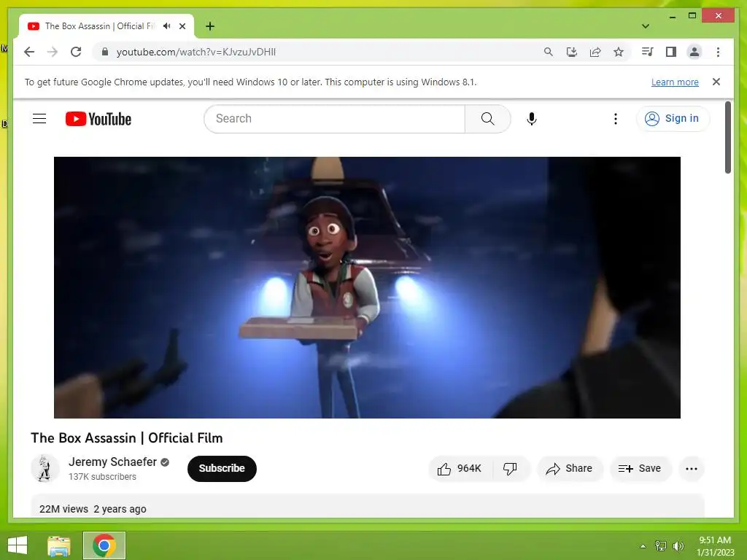
Task: Go back using browser back arrow
Action: click(29, 52)
